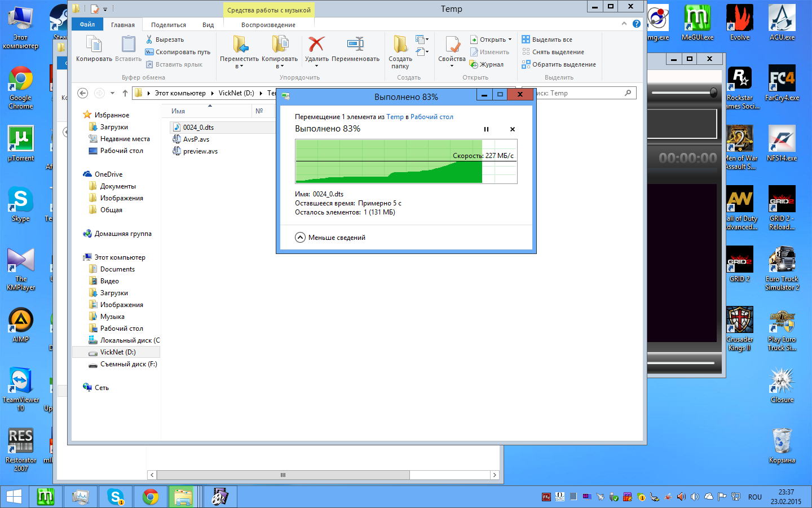
Task: Click the ROU language indicator
Action: pos(755,497)
